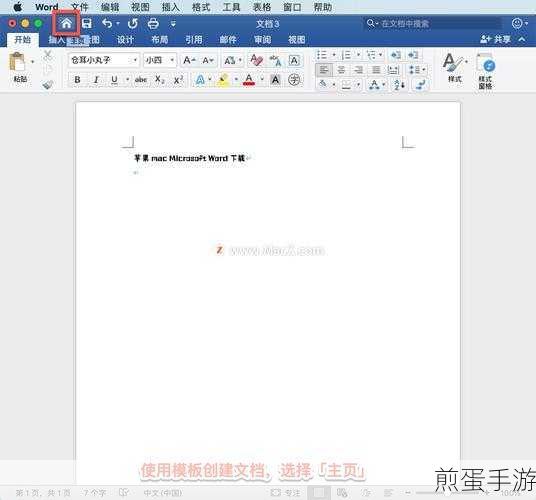Apply yellow text highlight color
The image size is (536, 500).
pos(223,80)
